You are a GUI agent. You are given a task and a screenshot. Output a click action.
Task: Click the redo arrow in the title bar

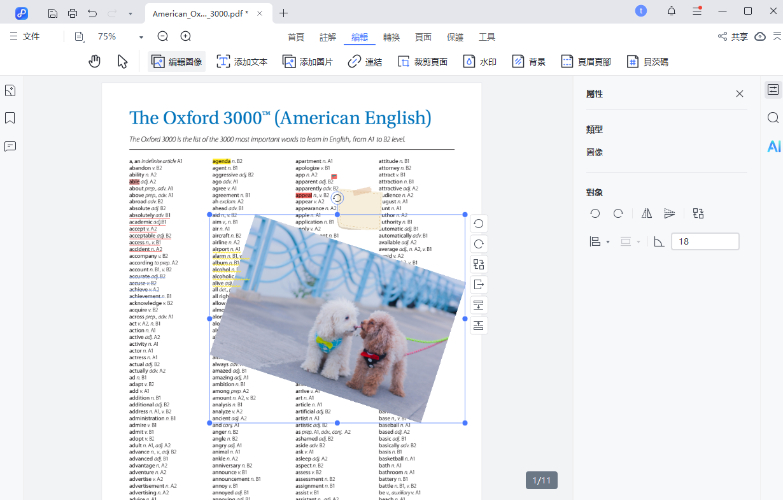pos(112,13)
